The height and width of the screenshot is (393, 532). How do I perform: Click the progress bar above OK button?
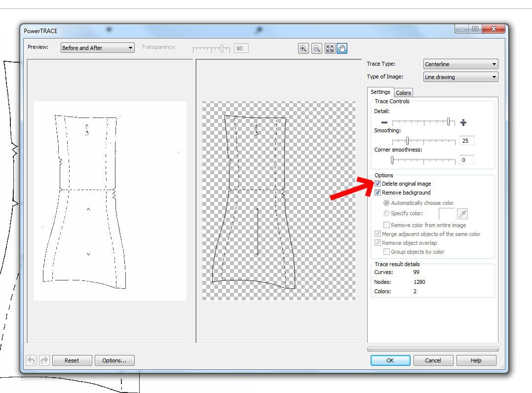(433, 349)
